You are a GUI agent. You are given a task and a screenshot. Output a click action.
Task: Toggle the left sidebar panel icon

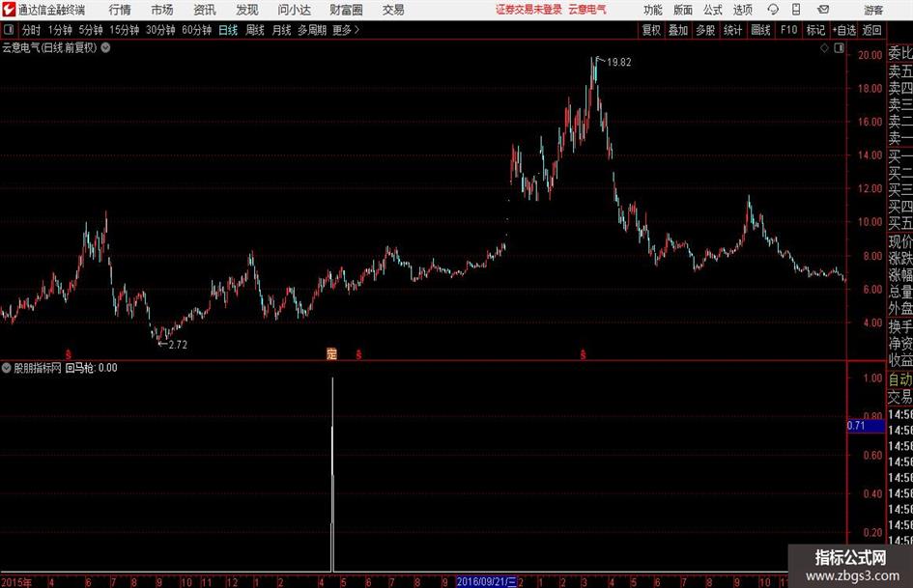click(8, 30)
